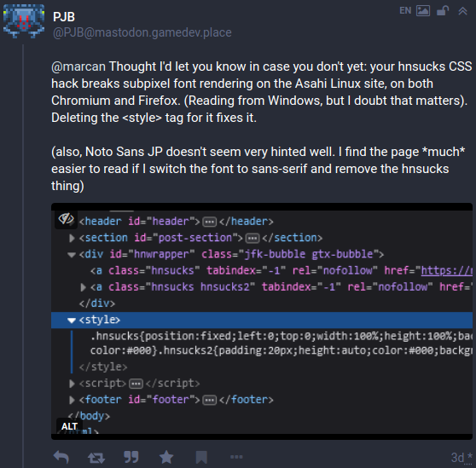The image size is (476, 468).
Task: Click the .hnsucks{position:fixed CSS text line
Action: click(282, 336)
